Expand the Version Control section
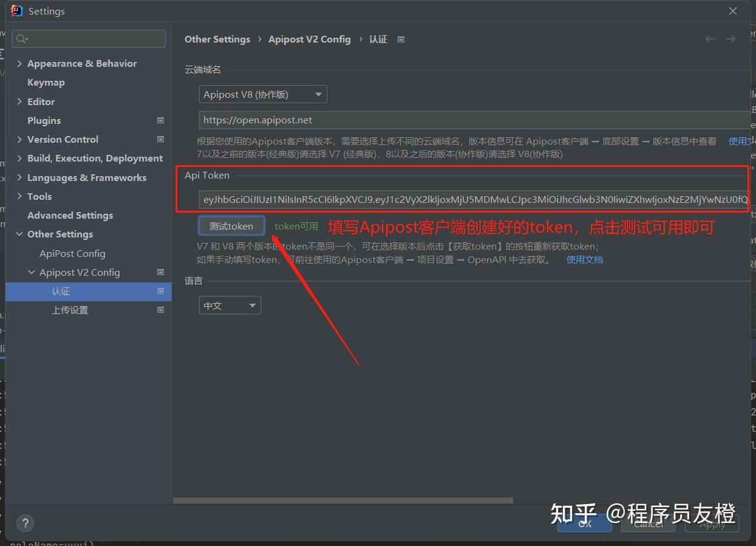 [19, 139]
